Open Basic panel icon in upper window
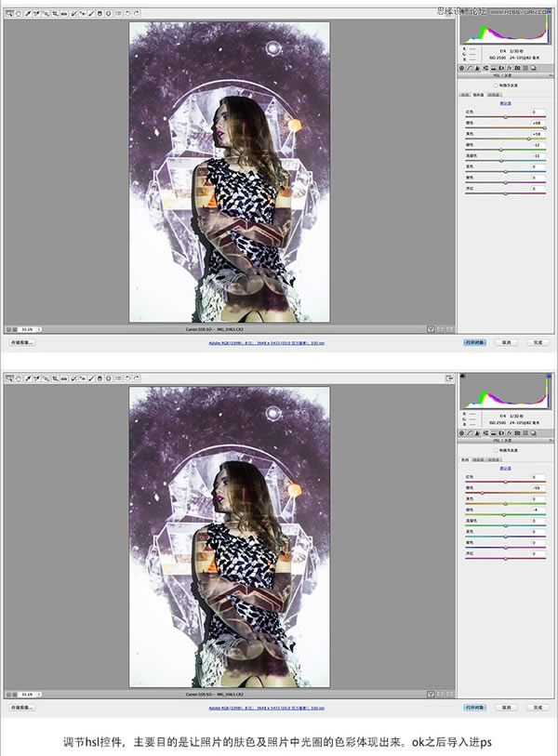558x756 pixels. coord(461,68)
